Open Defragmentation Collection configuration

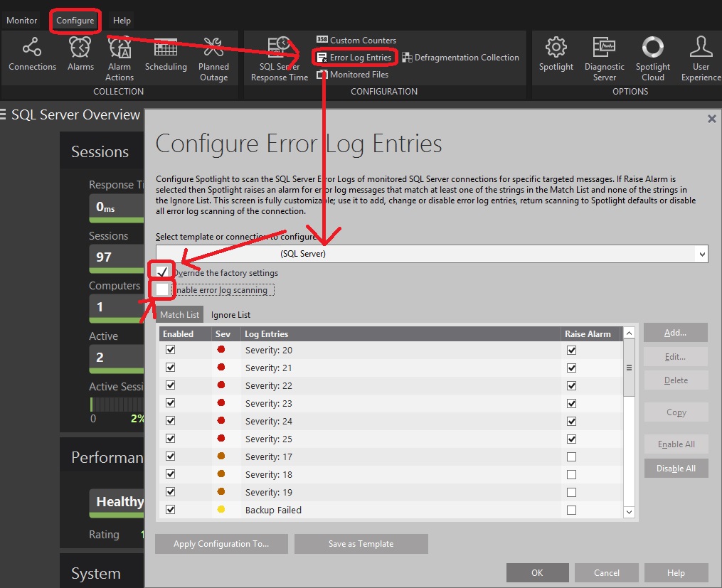(x=460, y=57)
